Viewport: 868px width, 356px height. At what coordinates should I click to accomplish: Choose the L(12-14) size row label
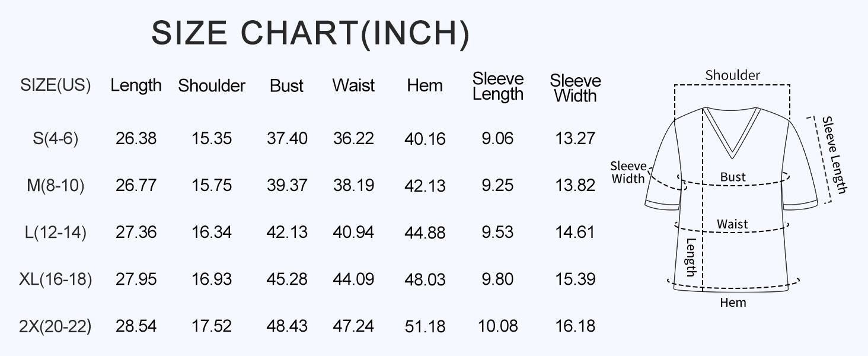coord(55,233)
